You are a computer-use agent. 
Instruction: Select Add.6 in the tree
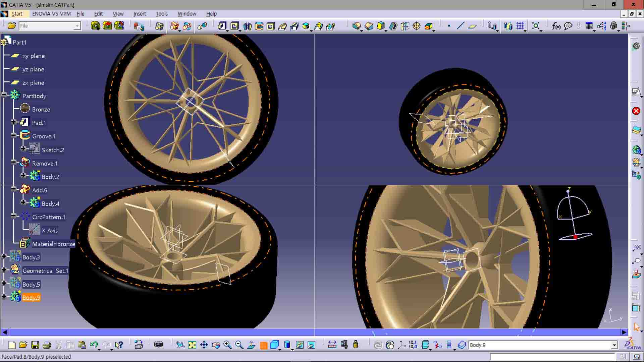click(x=40, y=190)
